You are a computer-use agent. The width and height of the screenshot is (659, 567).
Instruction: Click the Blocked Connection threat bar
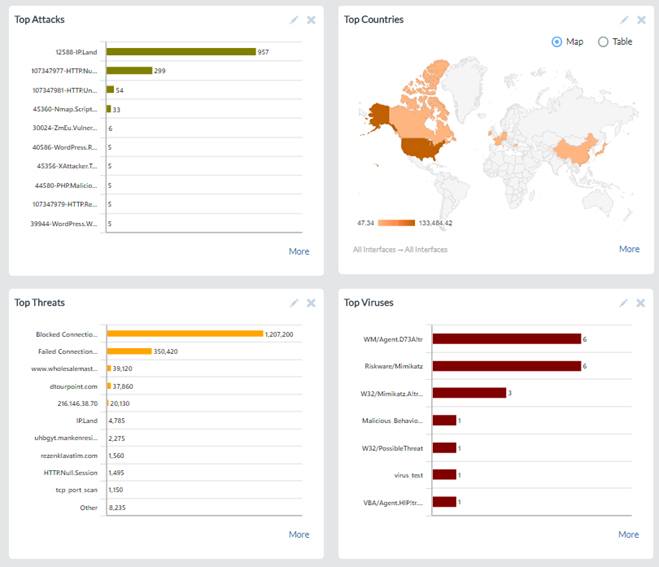tap(185, 334)
